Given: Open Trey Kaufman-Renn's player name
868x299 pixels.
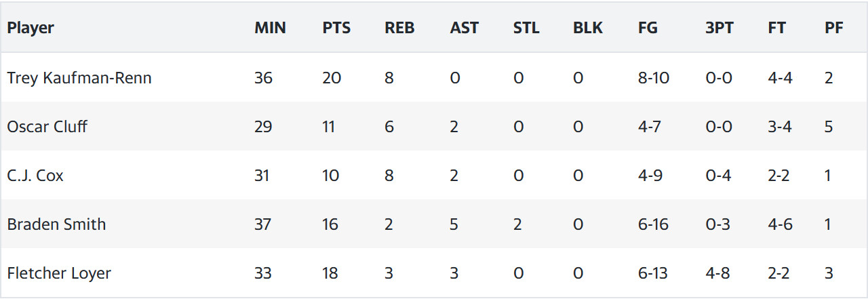Looking at the screenshot, I should point(79,78).
